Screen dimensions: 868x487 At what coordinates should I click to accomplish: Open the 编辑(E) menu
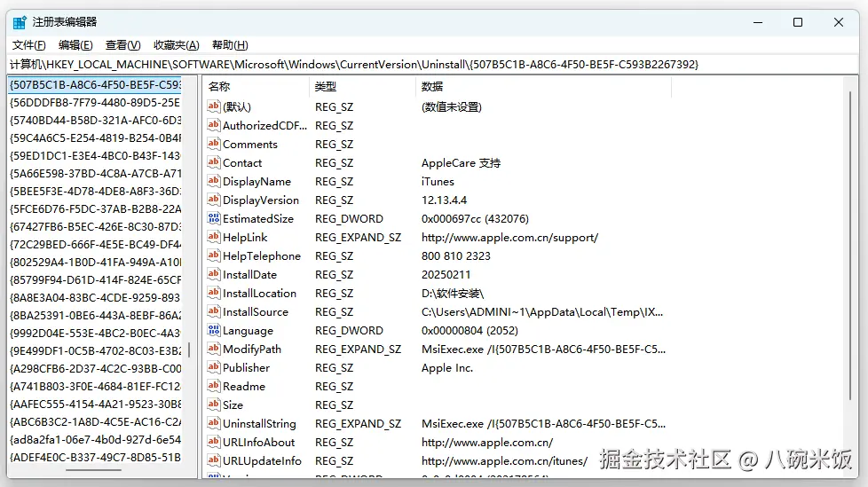coord(75,45)
